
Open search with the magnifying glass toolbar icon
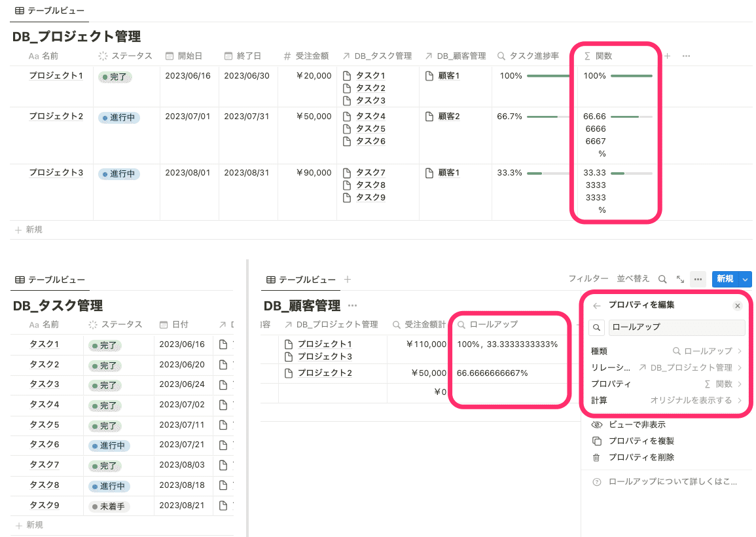click(x=662, y=279)
